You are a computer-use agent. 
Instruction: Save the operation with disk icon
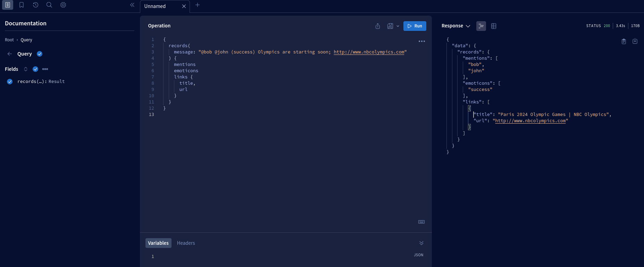pos(390,26)
